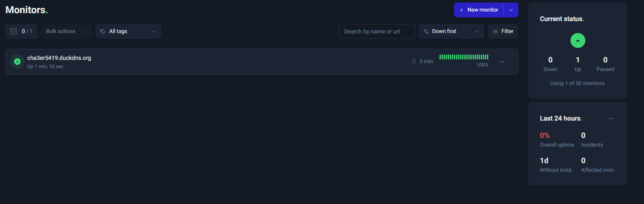Click the Filter button

(x=503, y=31)
